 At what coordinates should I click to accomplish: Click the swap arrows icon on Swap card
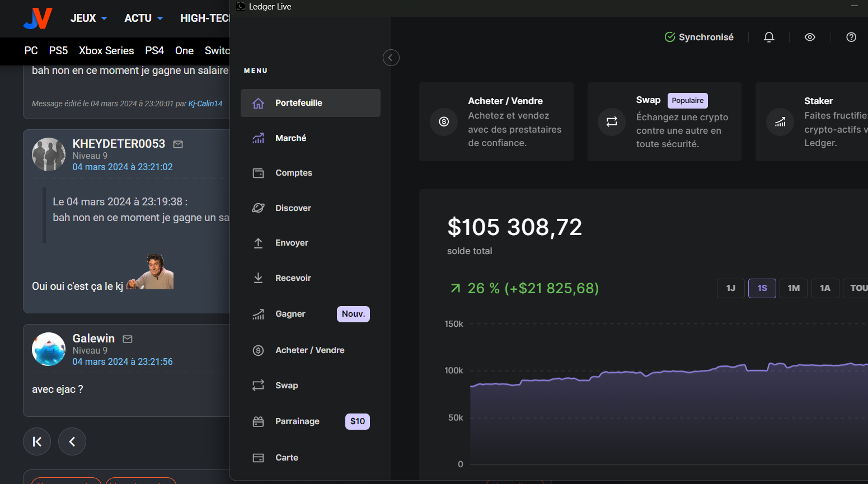[612, 121]
